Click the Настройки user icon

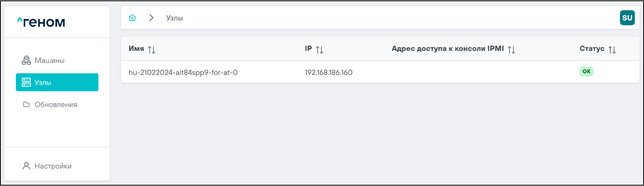click(x=26, y=166)
